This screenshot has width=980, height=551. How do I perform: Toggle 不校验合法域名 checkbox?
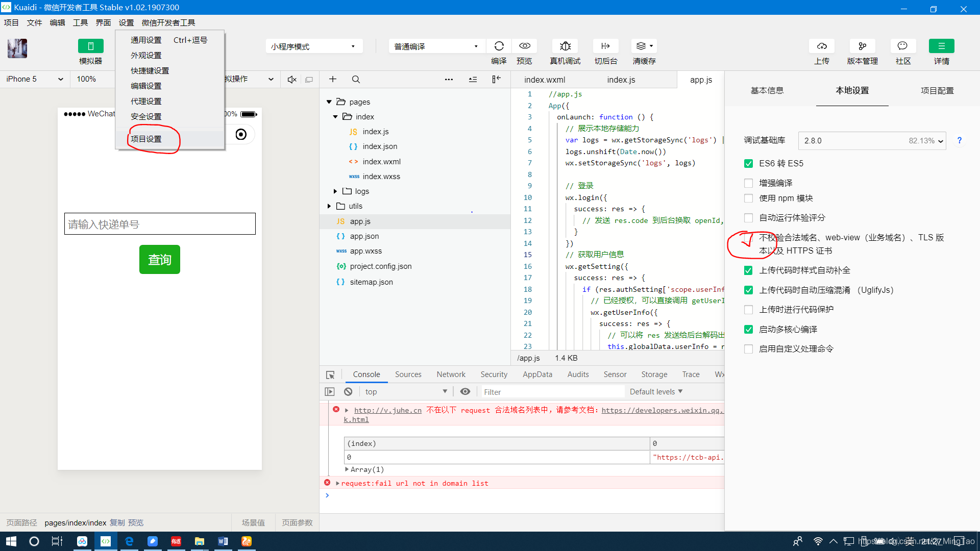748,237
